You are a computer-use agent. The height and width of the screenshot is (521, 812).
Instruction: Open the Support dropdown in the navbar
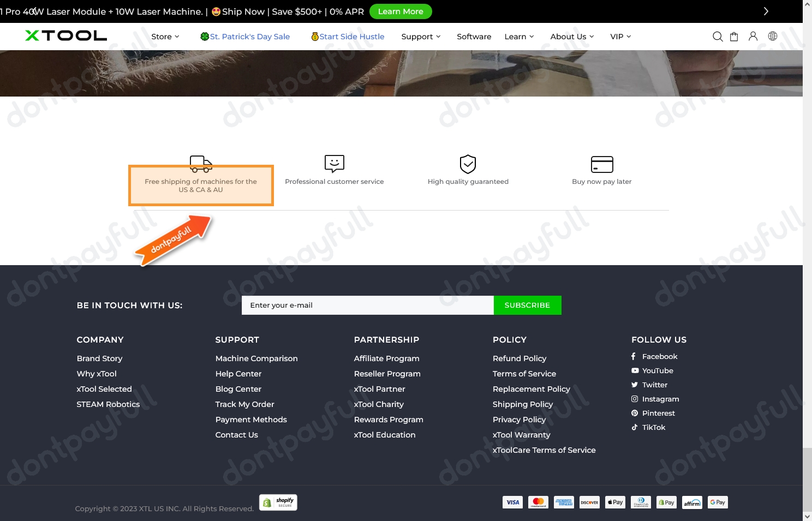tap(420, 37)
